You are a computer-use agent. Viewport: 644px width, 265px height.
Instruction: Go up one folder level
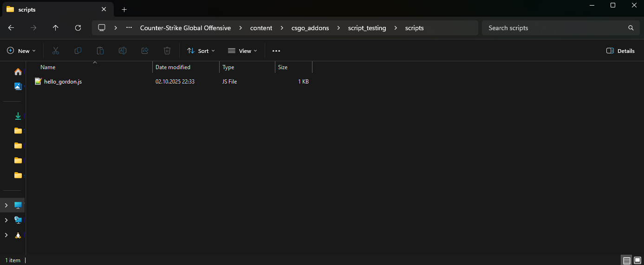pyautogui.click(x=56, y=28)
